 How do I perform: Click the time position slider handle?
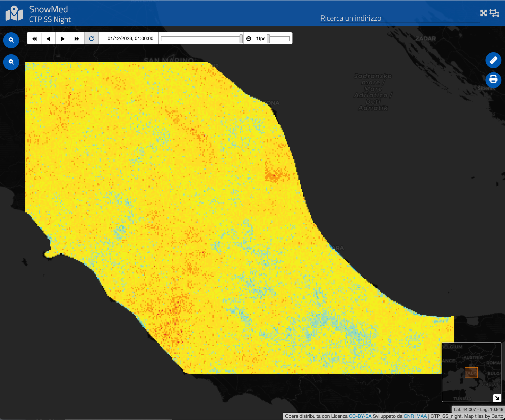coord(241,39)
